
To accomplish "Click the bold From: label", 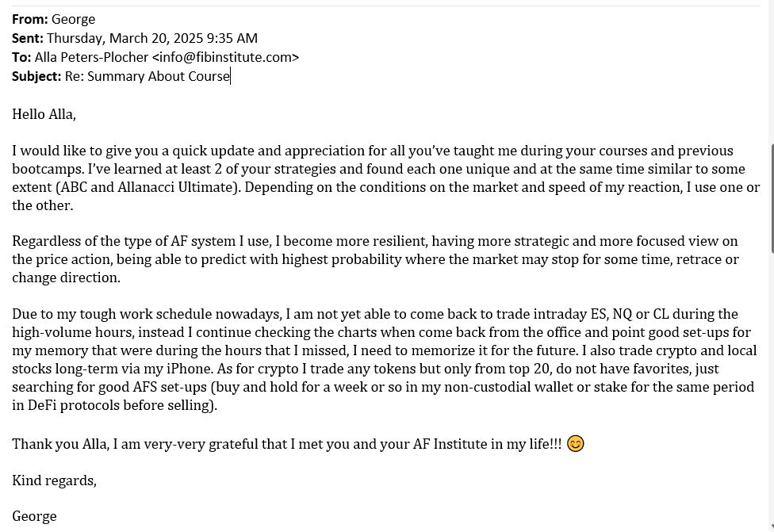I will 30,19.
